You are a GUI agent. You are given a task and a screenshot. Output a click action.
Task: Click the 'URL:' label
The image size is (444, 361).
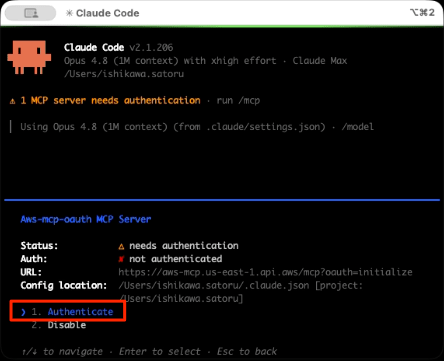click(x=31, y=272)
